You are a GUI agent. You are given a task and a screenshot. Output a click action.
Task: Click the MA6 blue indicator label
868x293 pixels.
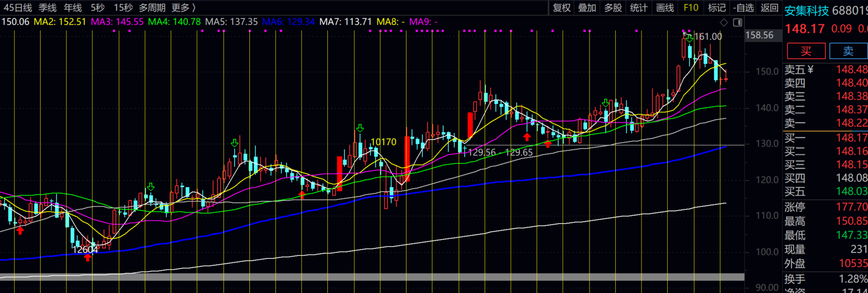[288, 22]
